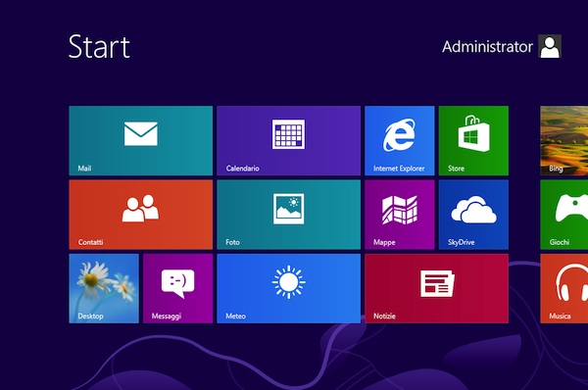588x390 pixels.
Task: Click the Administrator account name
Action: 487,46
